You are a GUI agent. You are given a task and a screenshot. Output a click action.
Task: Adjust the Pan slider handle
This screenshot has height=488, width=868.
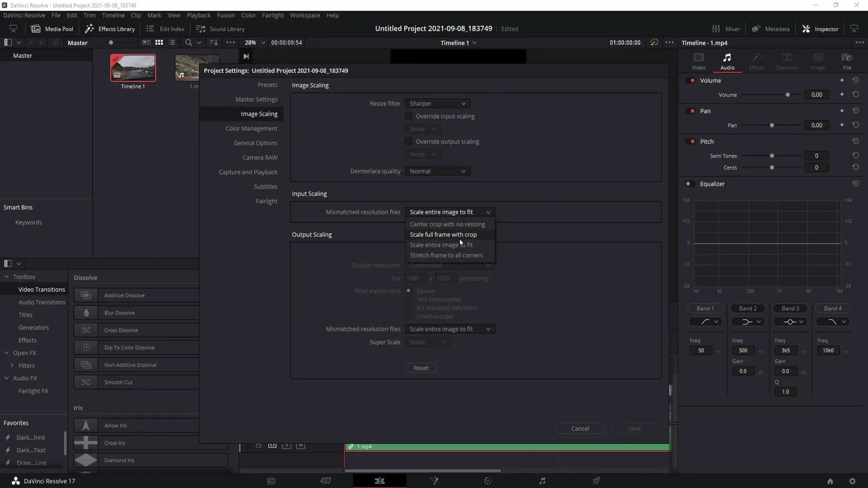pos(772,125)
